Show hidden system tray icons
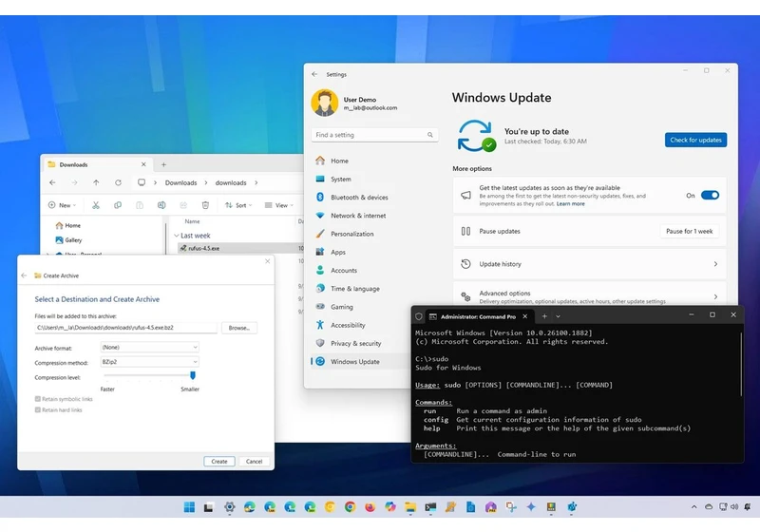Screen dimensions: 760x532 694,506
